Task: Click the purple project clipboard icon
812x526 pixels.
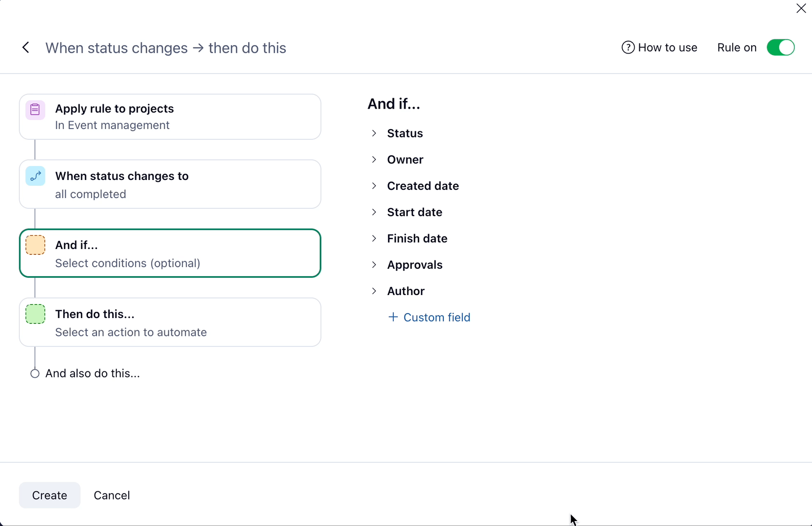Action: tap(35, 110)
